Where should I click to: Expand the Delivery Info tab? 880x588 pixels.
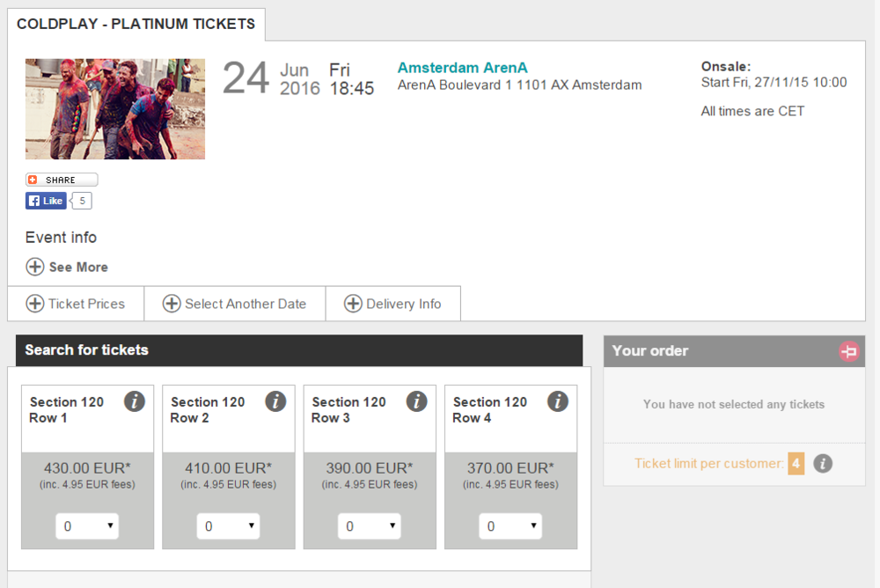[392, 304]
